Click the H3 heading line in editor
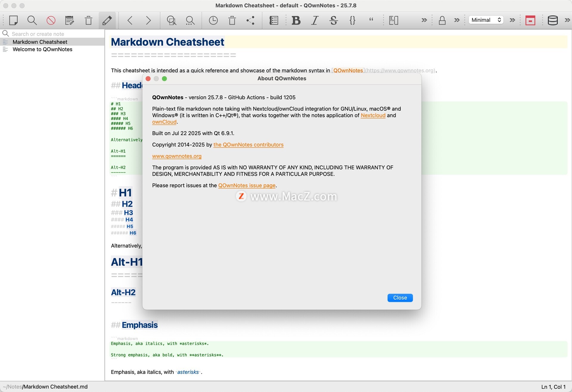Viewport: 572px width, 392px height. point(122,213)
